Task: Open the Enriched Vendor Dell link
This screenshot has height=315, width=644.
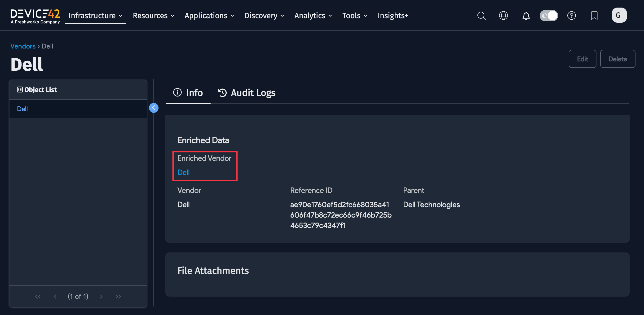Action: [x=183, y=172]
